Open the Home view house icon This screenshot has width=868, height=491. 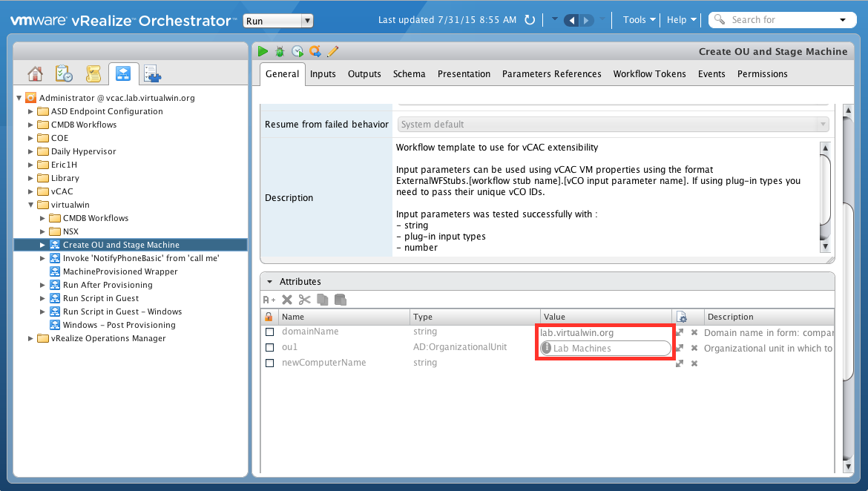pos(36,73)
